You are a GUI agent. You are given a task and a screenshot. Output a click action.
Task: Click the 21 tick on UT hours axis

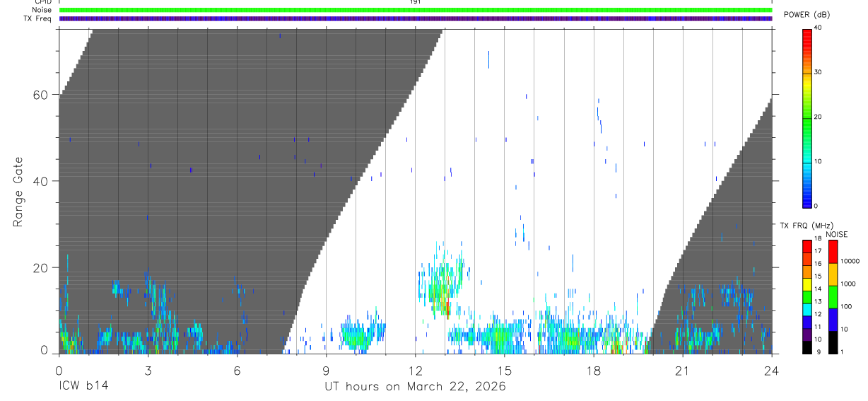click(x=683, y=370)
